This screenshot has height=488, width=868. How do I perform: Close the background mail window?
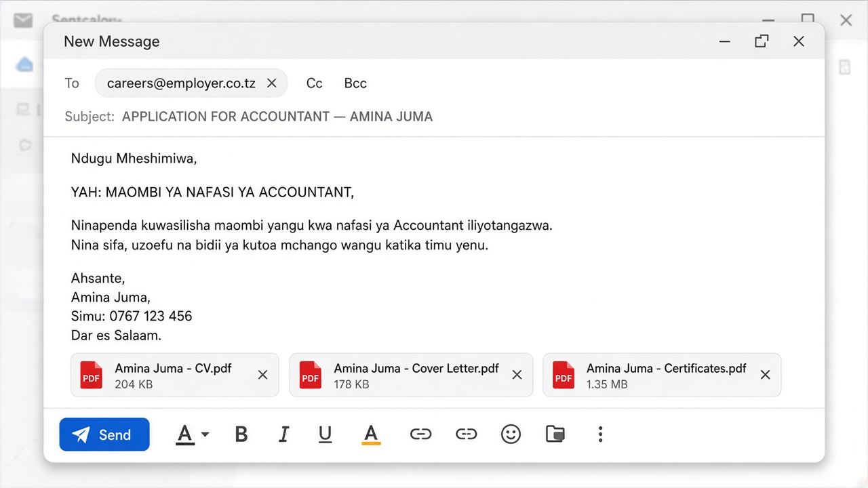coord(846,20)
